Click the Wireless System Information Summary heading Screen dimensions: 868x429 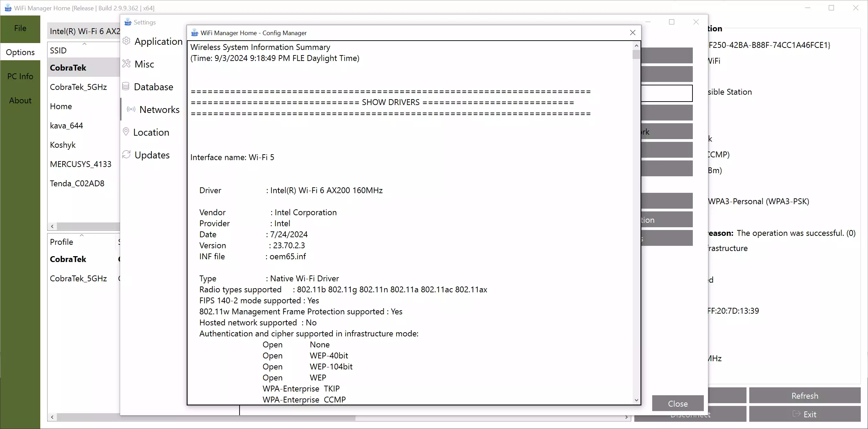click(x=260, y=47)
